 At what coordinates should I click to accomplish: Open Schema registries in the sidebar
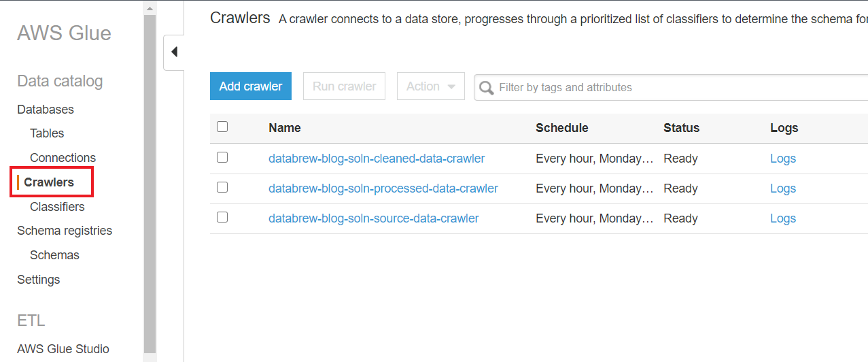[x=65, y=231]
